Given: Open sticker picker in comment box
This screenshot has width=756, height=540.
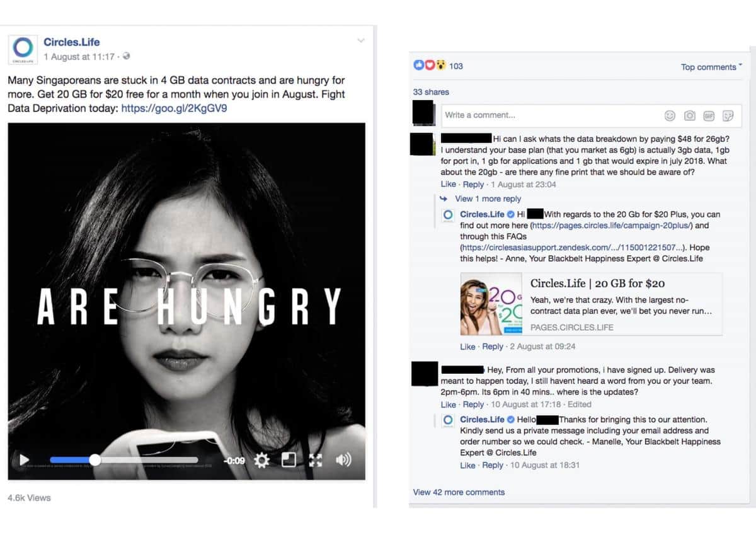Looking at the screenshot, I should [728, 115].
